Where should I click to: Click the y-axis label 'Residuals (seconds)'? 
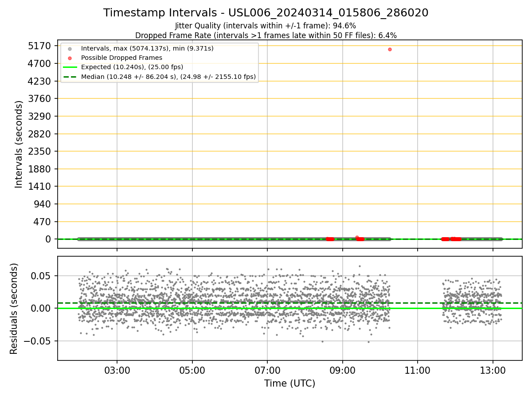click(x=14, y=309)
